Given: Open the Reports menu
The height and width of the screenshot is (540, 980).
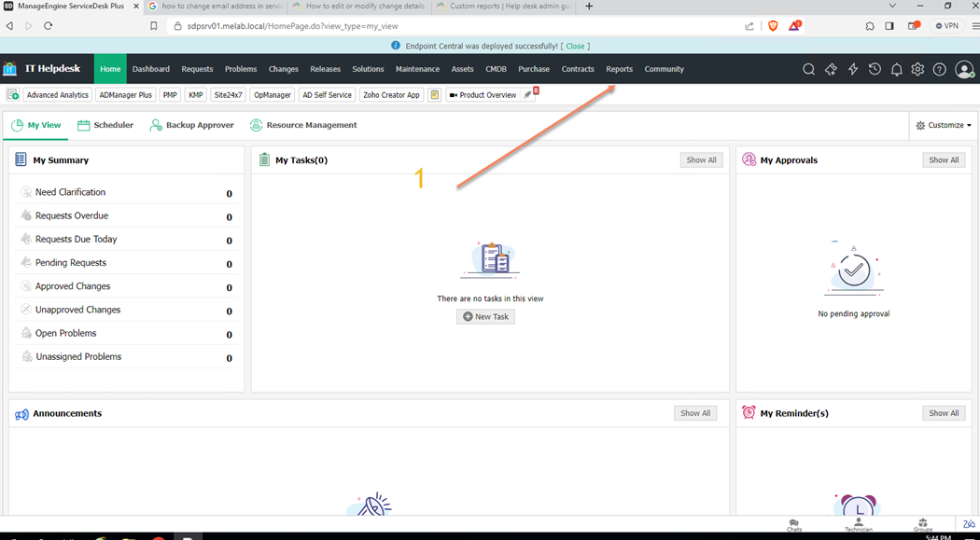Looking at the screenshot, I should 619,69.
